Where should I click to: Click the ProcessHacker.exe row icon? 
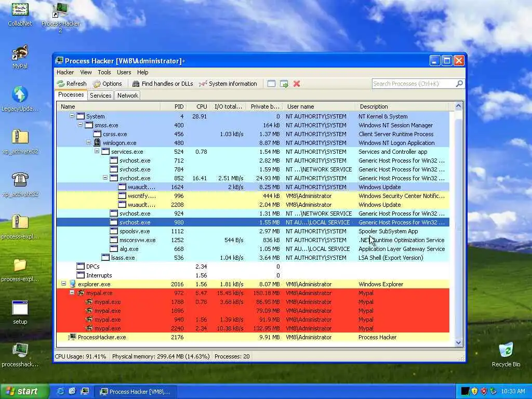[x=72, y=337]
